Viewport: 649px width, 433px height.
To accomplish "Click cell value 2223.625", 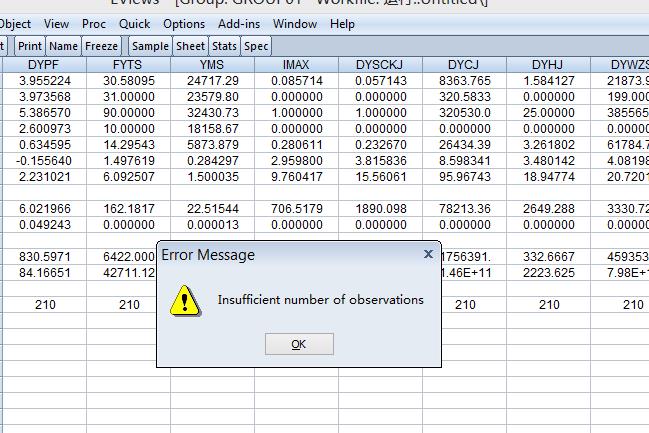I will coord(549,273).
